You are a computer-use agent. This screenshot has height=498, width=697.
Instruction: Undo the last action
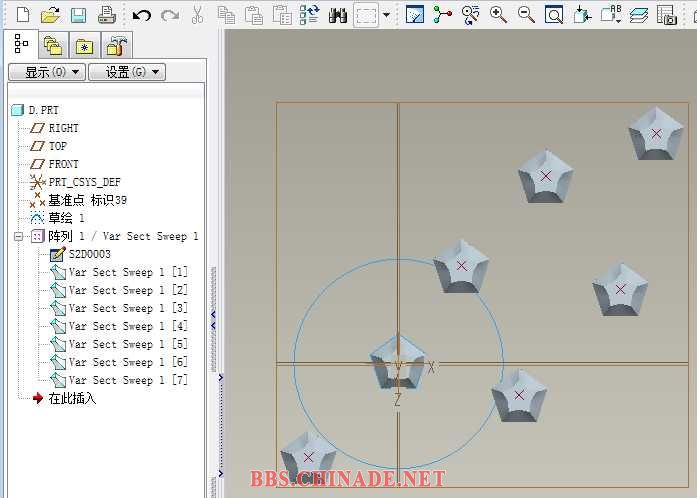141,16
